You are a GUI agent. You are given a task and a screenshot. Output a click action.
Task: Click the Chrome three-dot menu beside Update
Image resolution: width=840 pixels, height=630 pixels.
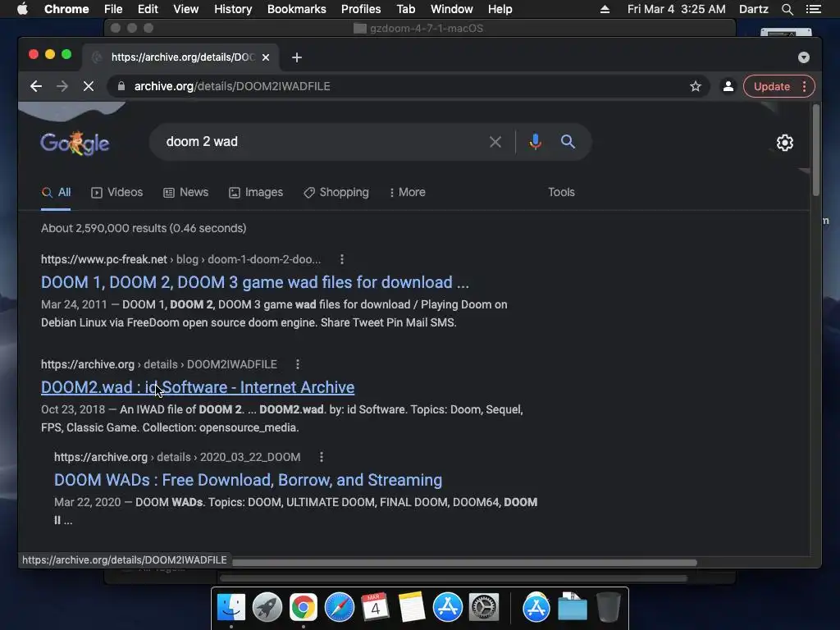coord(804,86)
